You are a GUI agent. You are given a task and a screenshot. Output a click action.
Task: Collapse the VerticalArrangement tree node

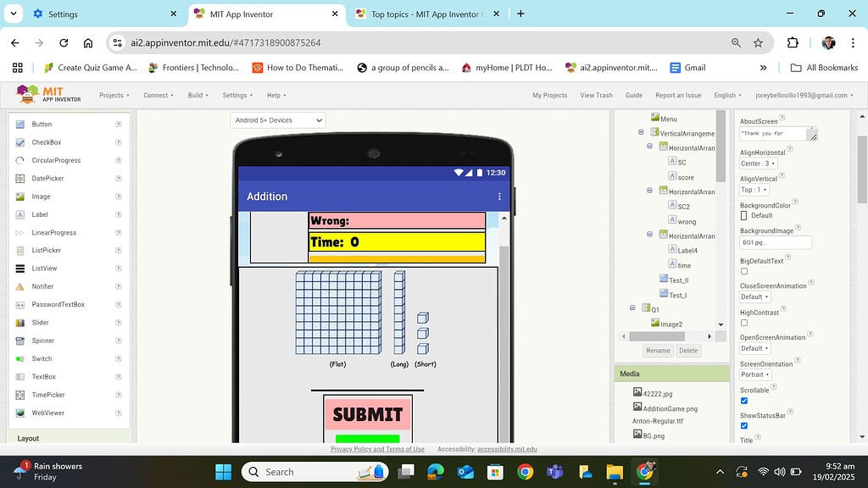[640, 133]
